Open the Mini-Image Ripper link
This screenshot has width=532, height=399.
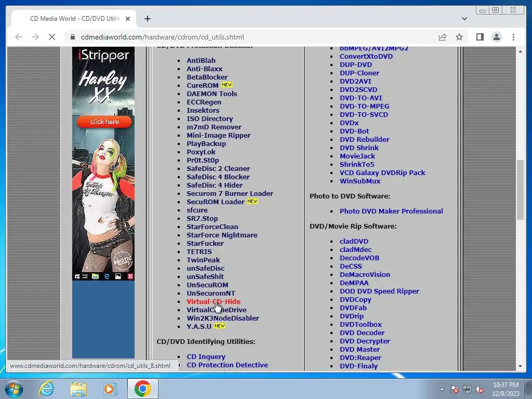(x=219, y=136)
